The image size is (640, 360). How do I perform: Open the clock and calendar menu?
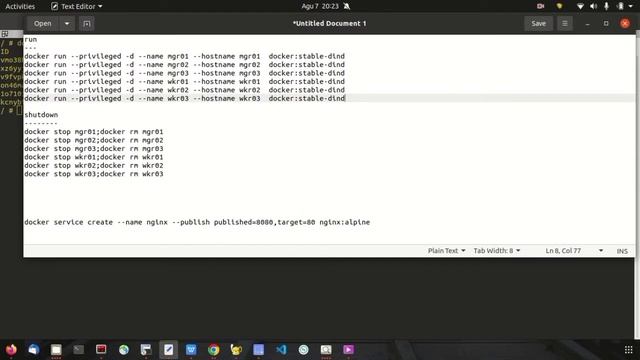pos(320,6)
